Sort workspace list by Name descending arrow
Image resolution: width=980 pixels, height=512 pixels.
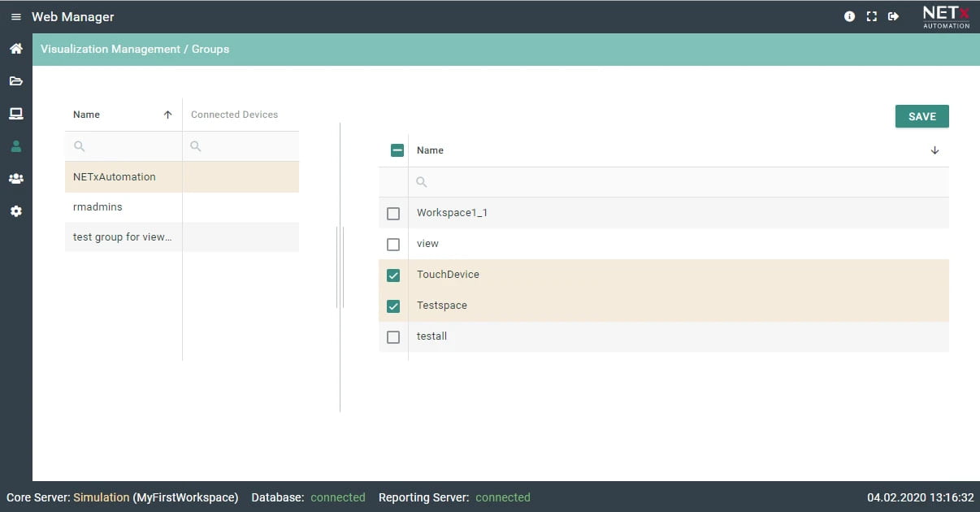934,150
